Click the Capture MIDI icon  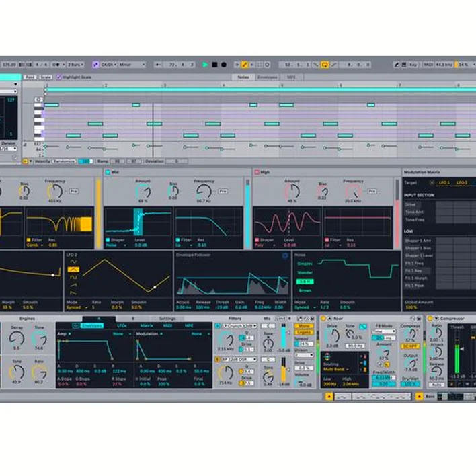[260, 65]
